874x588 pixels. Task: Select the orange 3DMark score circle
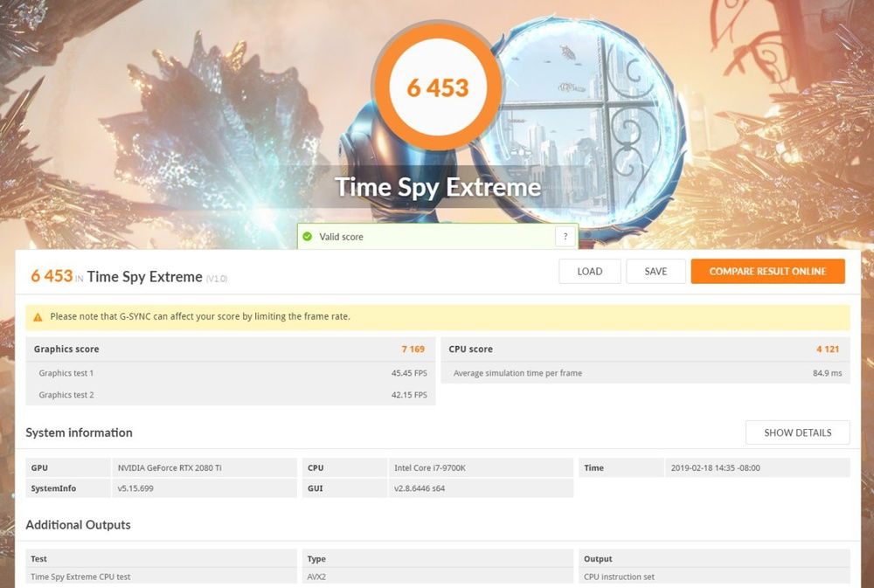(436, 85)
